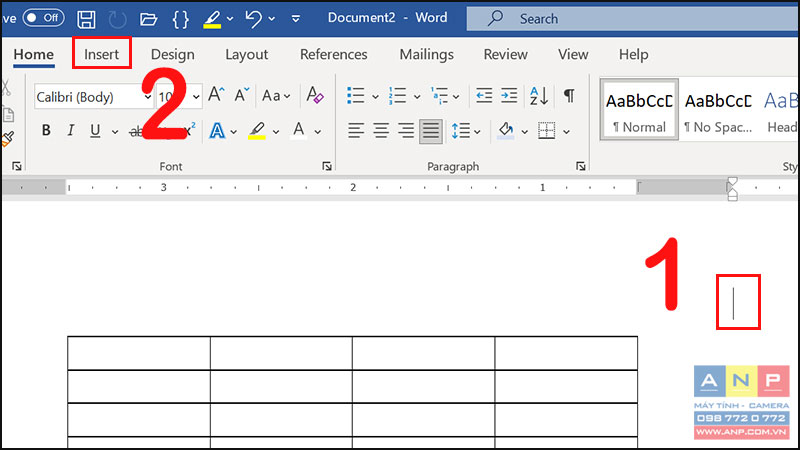
Task: Toggle show paragraph marks
Action: (x=569, y=95)
